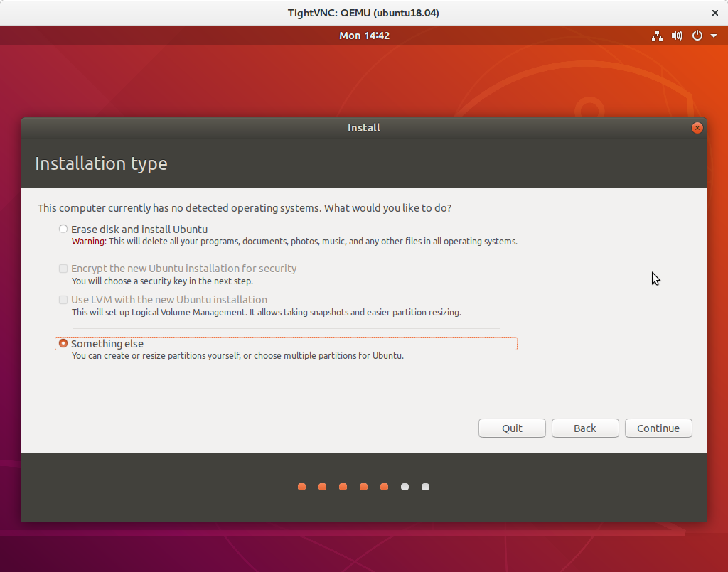Click the 'no detected operating systems' question text
728x572 pixels.
coord(245,208)
